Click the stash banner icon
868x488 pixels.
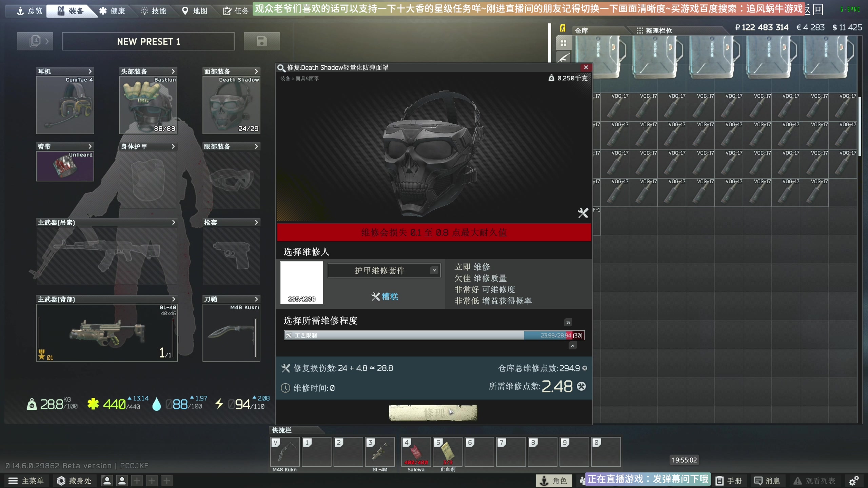point(563,28)
